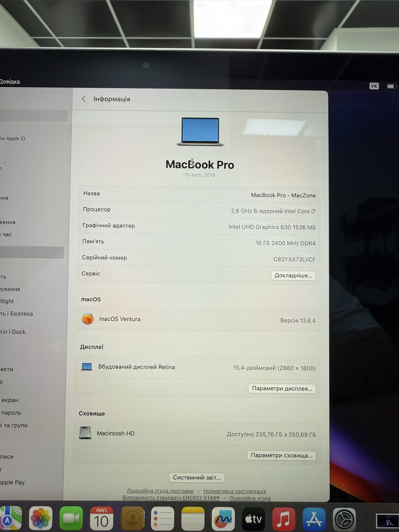Click the built-in Retina display icon
This screenshot has height=532, width=399.
point(87,367)
